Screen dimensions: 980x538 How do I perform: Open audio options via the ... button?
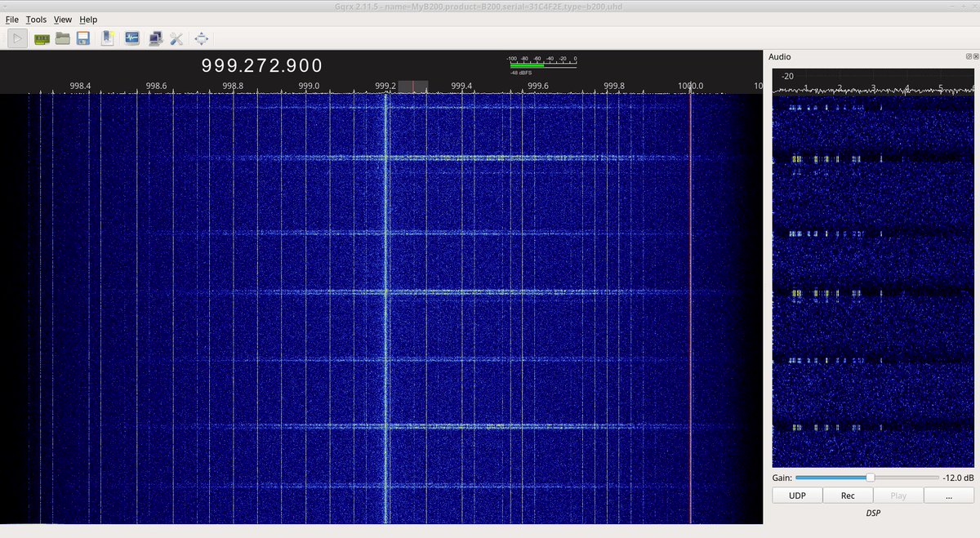(949, 496)
